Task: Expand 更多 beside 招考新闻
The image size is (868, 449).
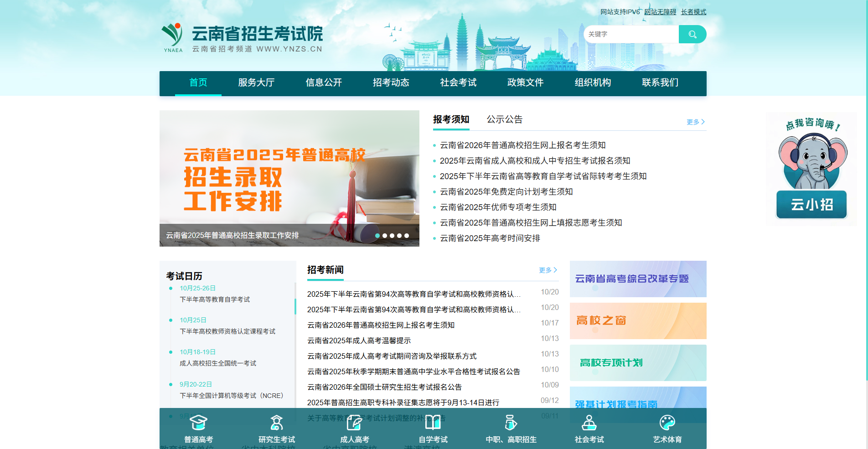Action: click(x=547, y=270)
